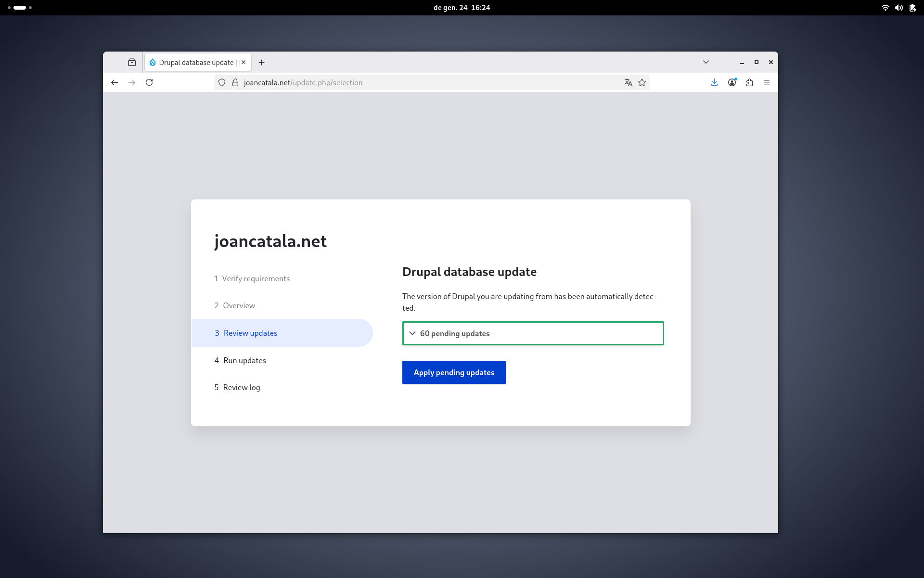
Task: Collapse the pending updates chevron
Action: coord(412,333)
